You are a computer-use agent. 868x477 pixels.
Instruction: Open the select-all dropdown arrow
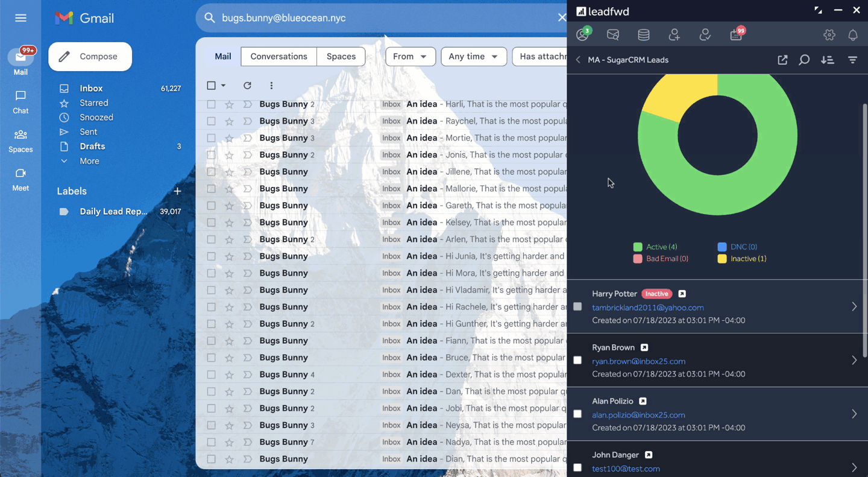click(x=223, y=86)
